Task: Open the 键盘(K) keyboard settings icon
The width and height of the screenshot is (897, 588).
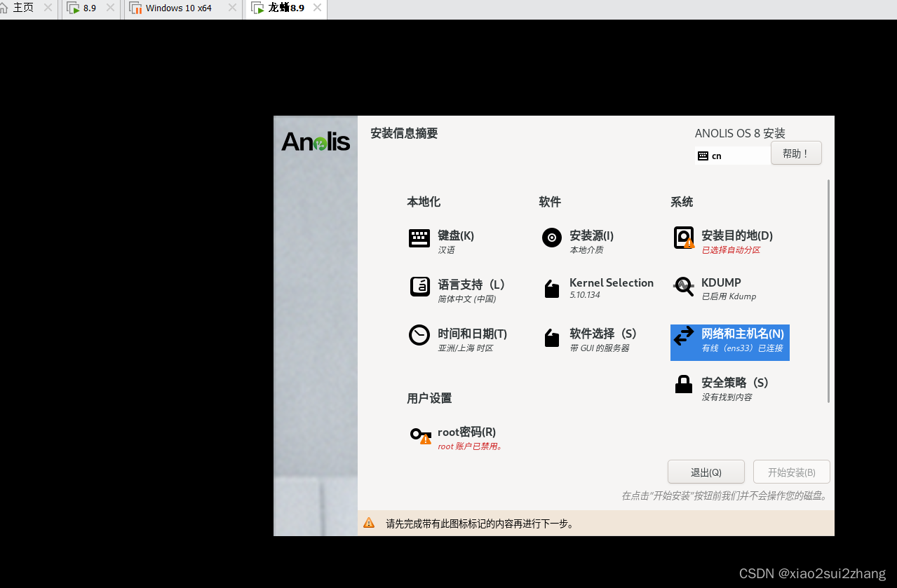Action: [419, 238]
